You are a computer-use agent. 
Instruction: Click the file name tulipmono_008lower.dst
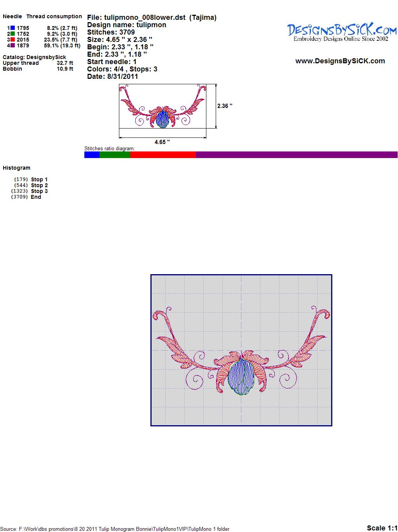(x=145, y=17)
